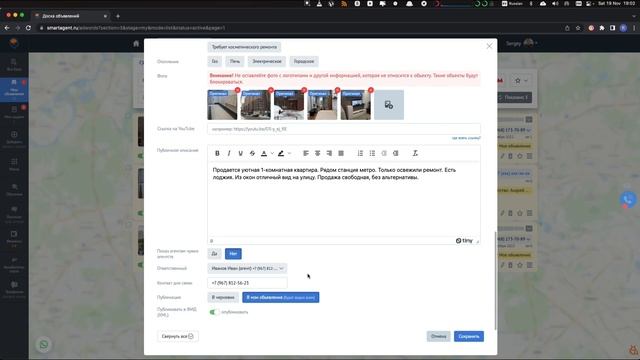Add a new photo via the upload tile
Image resolution: width=640 pixels, height=360 pixels.
(389, 105)
